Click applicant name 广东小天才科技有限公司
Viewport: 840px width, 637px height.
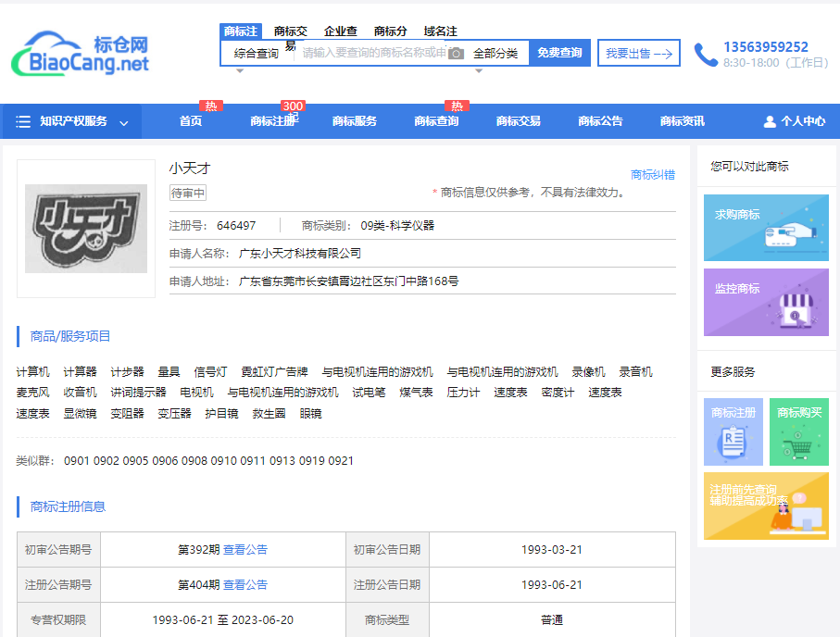click(300, 254)
